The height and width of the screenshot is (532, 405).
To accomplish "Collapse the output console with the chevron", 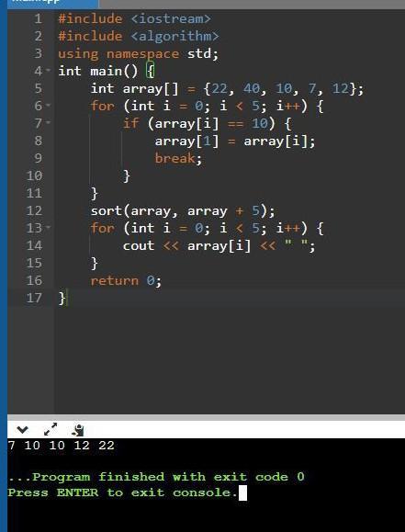I will coord(22,430).
